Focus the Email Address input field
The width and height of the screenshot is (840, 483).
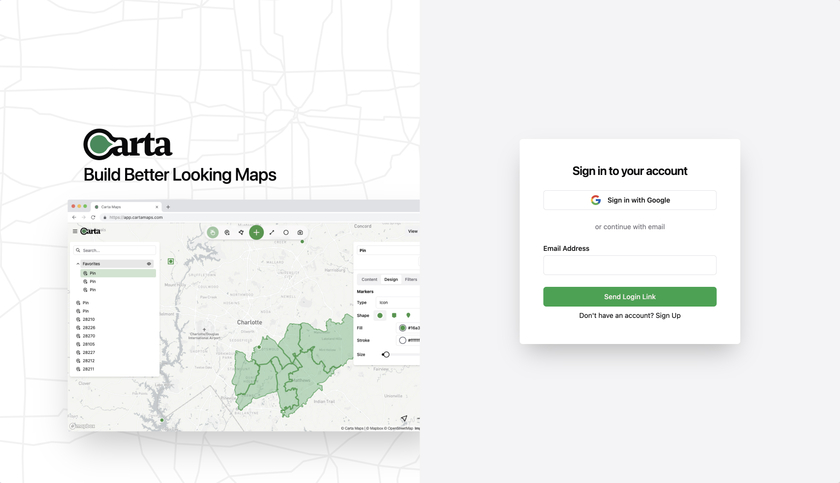point(629,265)
